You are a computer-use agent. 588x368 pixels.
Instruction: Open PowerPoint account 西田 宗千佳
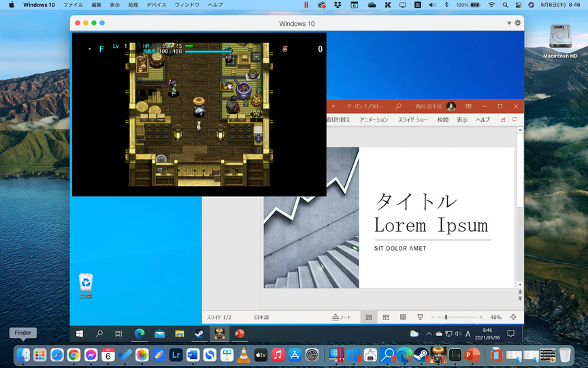click(x=436, y=106)
